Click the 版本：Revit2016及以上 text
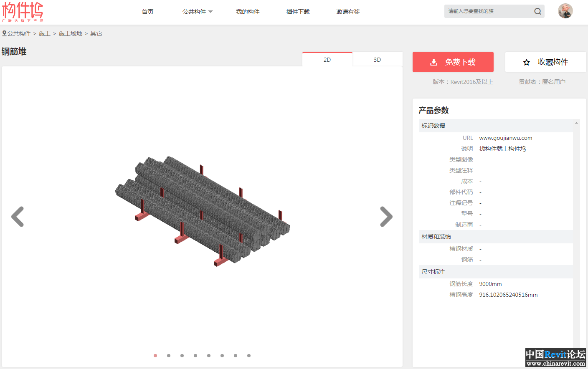 [463, 82]
